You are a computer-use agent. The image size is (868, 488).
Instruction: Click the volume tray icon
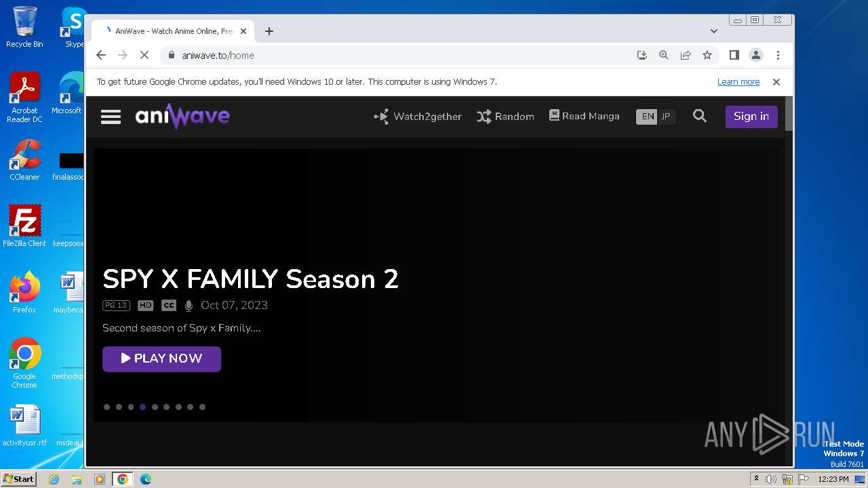(x=771, y=479)
